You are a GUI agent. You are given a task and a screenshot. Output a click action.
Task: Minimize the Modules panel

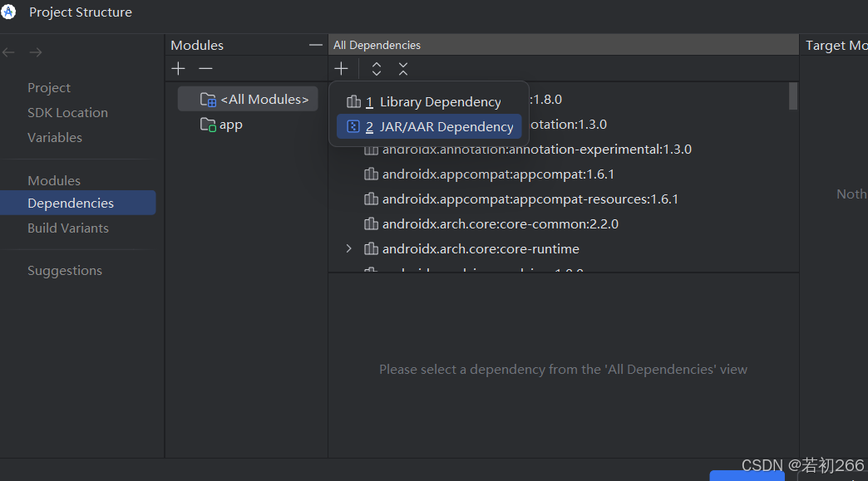point(316,45)
